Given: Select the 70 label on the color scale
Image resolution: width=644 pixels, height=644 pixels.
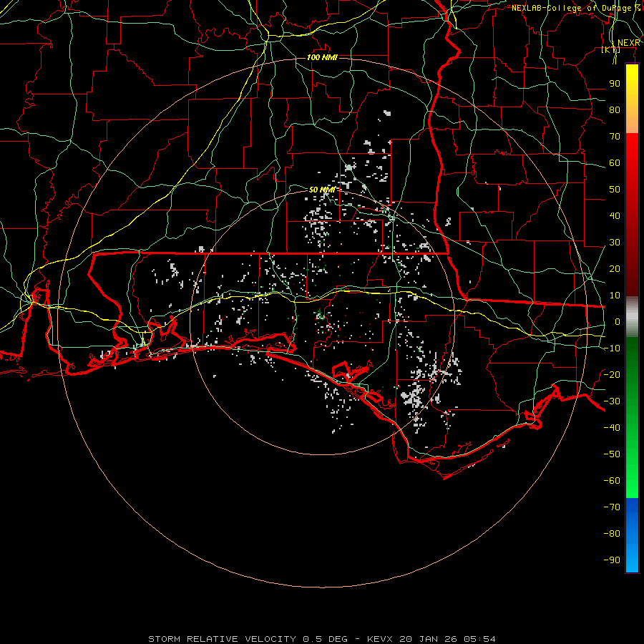Looking at the screenshot, I should (615, 137).
